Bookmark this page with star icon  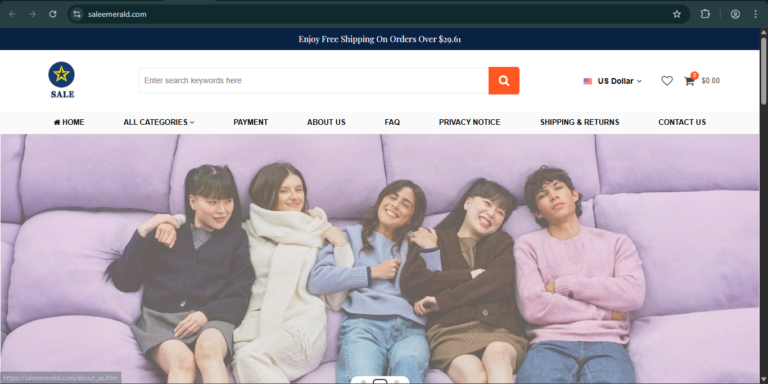coord(677,14)
